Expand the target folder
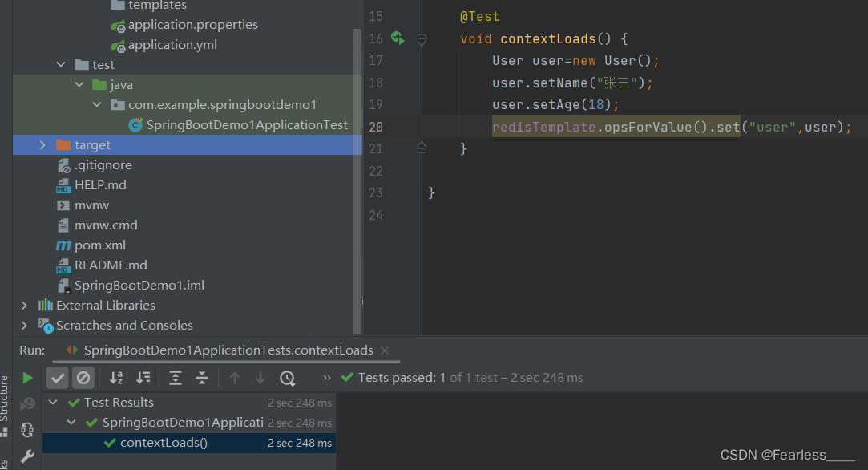Image resolution: width=868 pixels, height=470 pixels. pyautogui.click(x=42, y=145)
